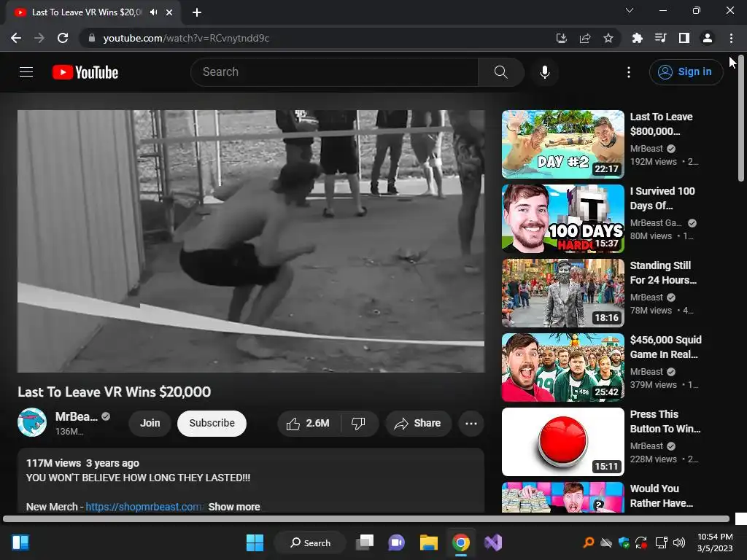Click video title Last To Leave VR
Viewport: 747px width, 560px height.
115,392
